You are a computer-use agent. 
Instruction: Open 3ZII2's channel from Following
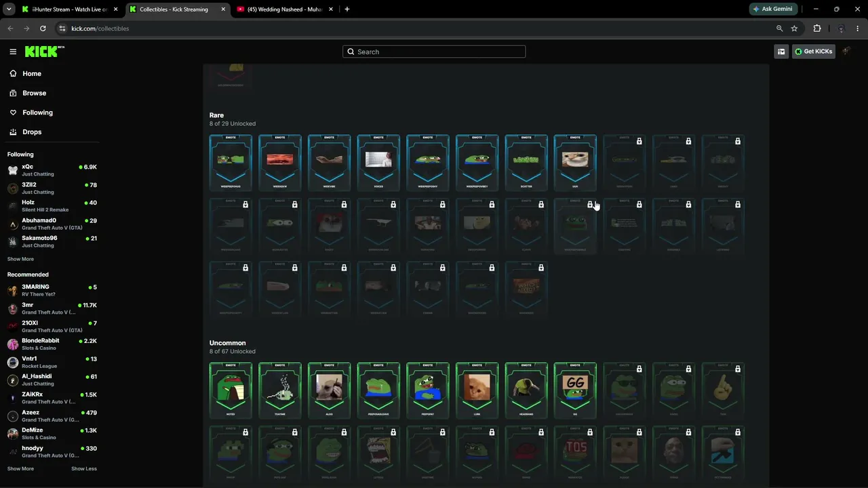[53, 188]
